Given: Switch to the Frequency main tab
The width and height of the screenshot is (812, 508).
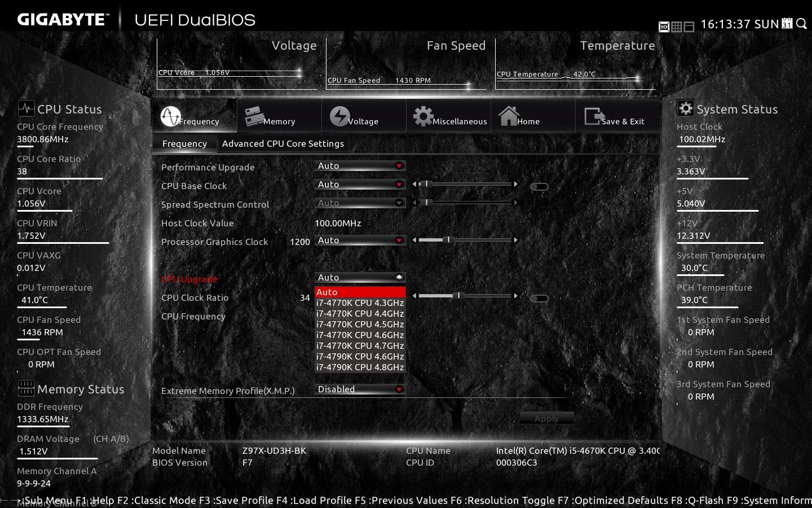Looking at the screenshot, I should 194,116.
